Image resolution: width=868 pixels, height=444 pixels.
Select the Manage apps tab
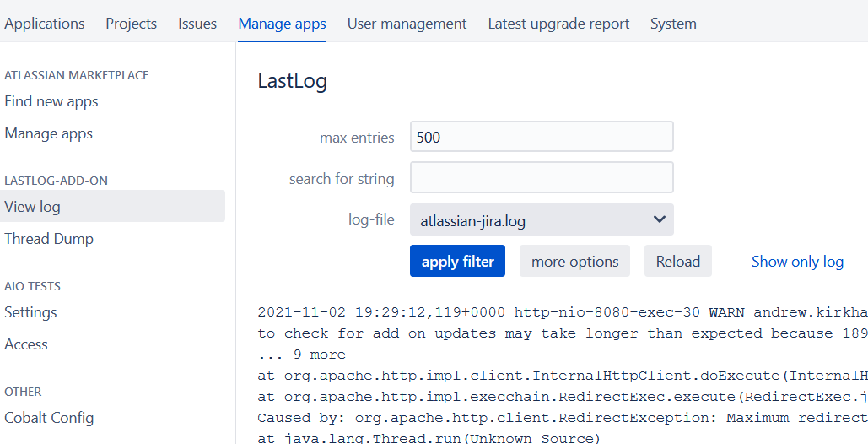coord(282,24)
